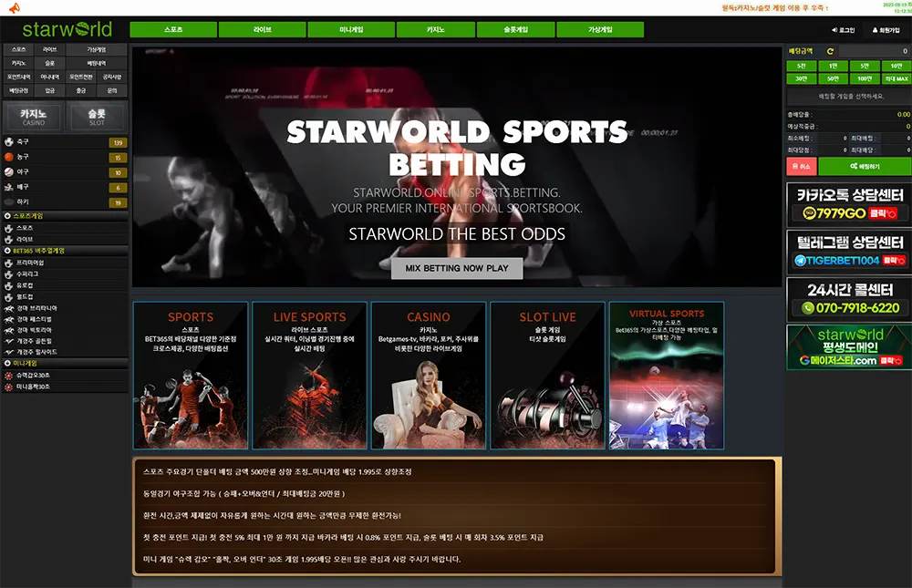Screen dimensions: 912x588
Task: Select the baseball 야구 icon
Action: tap(9, 172)
